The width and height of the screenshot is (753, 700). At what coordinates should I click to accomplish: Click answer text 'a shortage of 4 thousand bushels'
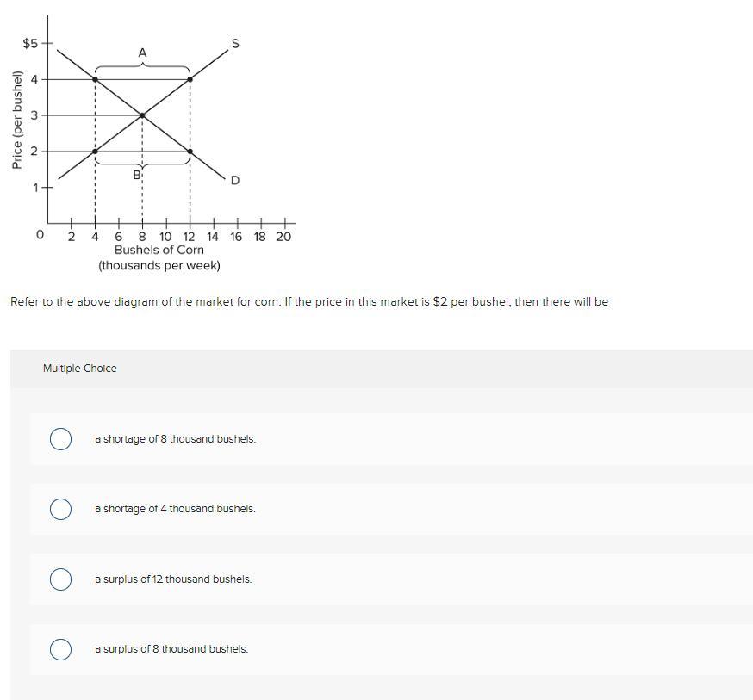pyautogui.click(x=175, y=509)
